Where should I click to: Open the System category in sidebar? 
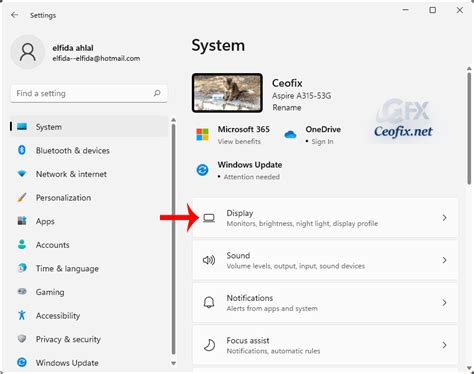[x=89, y=127]
